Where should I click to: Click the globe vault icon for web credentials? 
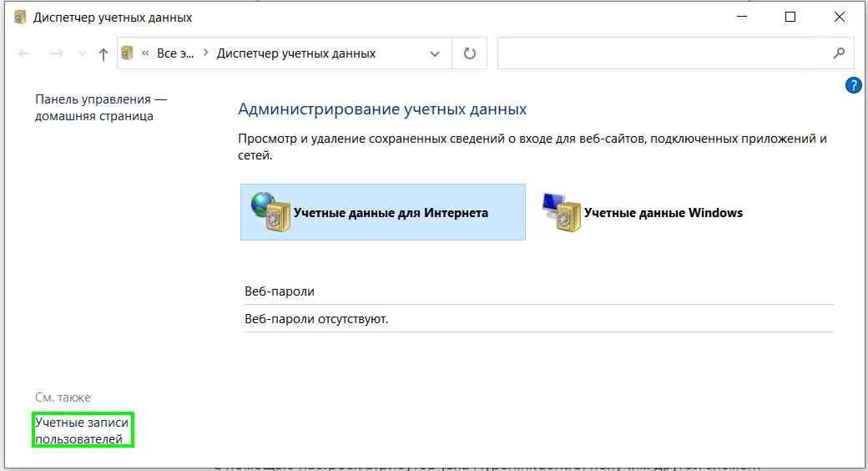pyautogui.click(x=270, y=211)
